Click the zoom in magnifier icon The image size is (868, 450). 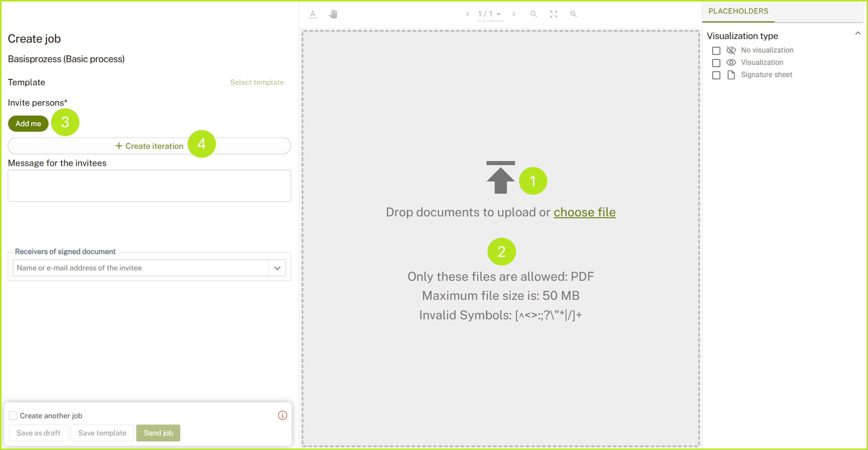point(573,14)
